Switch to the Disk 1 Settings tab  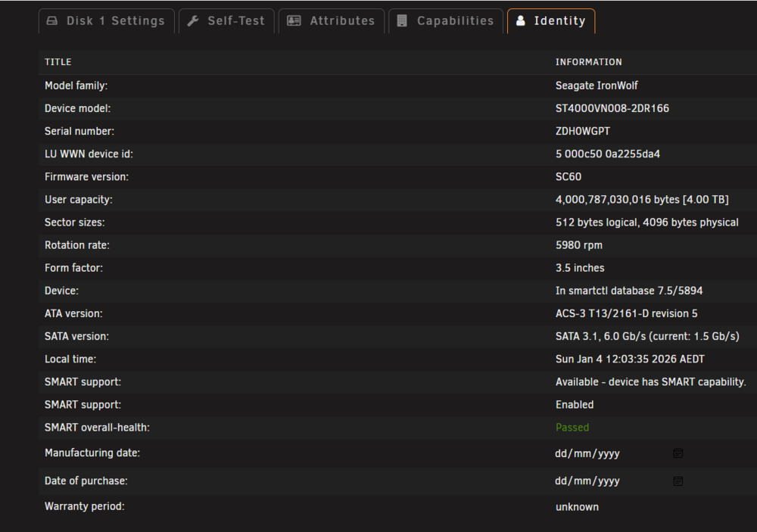(107, 21)
